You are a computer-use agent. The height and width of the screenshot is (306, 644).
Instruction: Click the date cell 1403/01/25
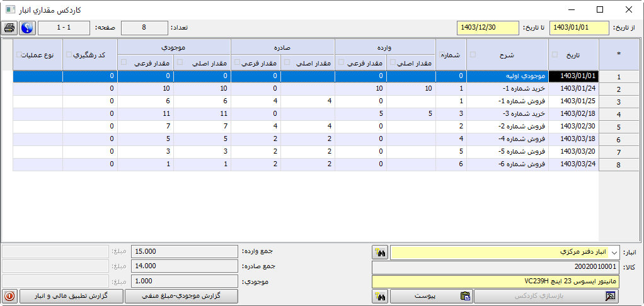[573, 102]
